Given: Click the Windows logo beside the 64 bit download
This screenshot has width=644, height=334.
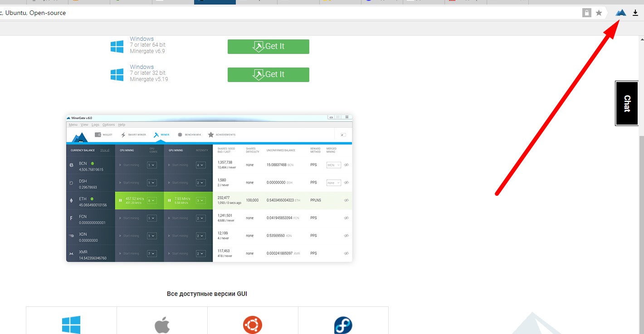Looking at the screenshot, I should tap(117, 46).
